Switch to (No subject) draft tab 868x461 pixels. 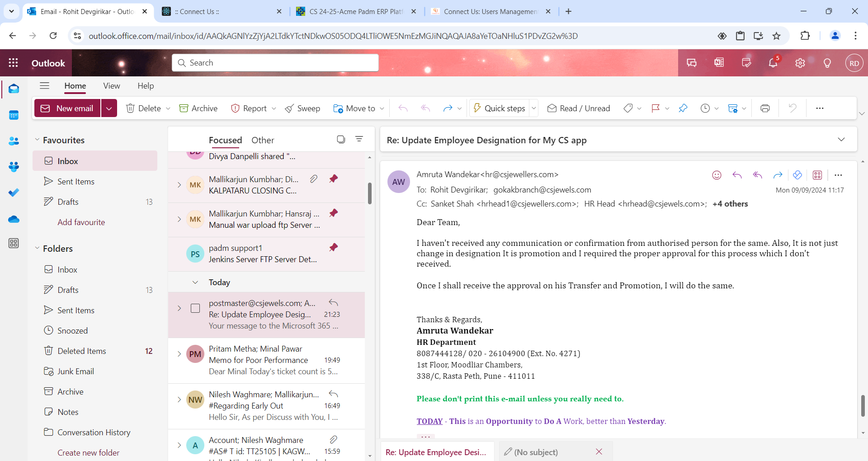pyautogui.click(x=536, y=452)
